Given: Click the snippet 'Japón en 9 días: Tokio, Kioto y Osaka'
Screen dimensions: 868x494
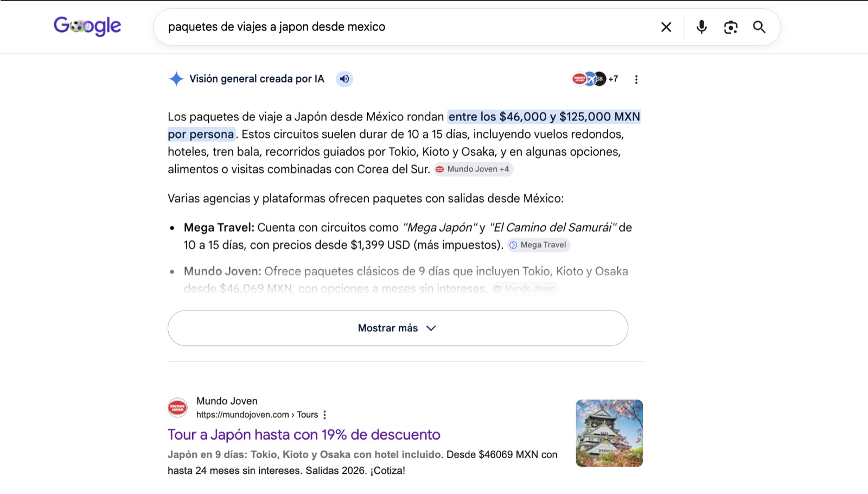Looking at the screenshot, I should pos(305,454).
